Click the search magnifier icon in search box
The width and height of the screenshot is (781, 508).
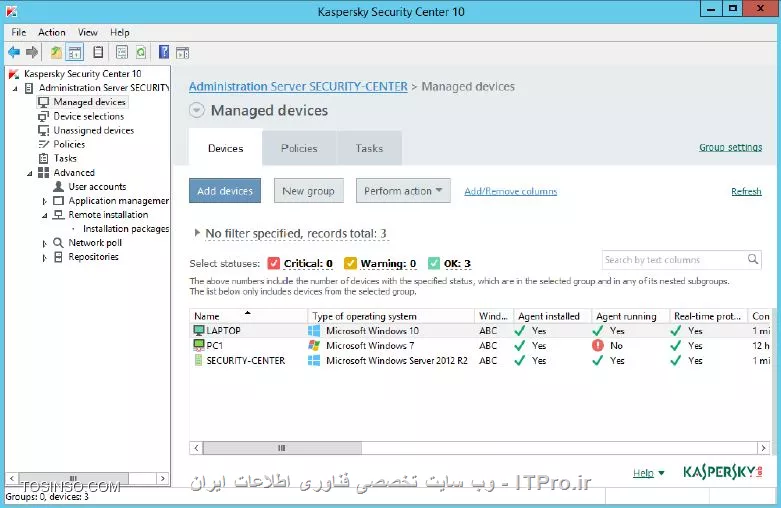(753, 259)
